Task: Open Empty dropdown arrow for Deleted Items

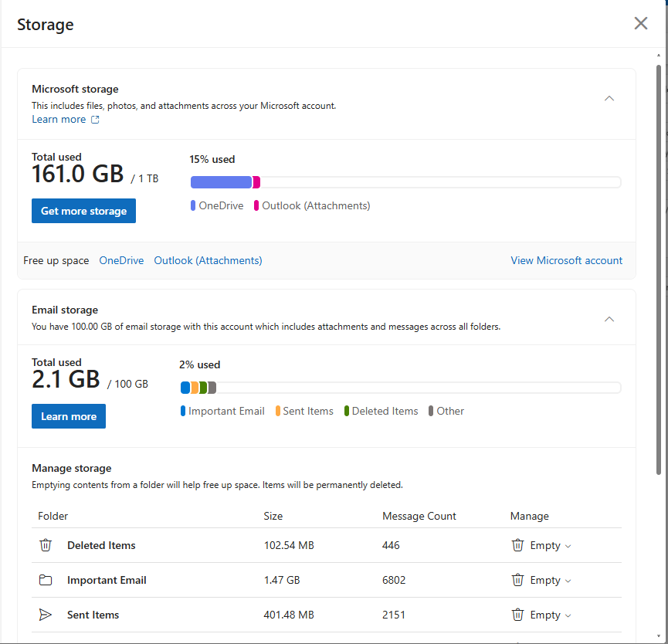Action: [568, 547]
